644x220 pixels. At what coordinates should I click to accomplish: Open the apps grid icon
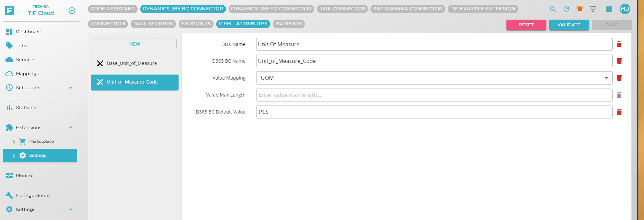pyautogui.click(x=609, y=9)
